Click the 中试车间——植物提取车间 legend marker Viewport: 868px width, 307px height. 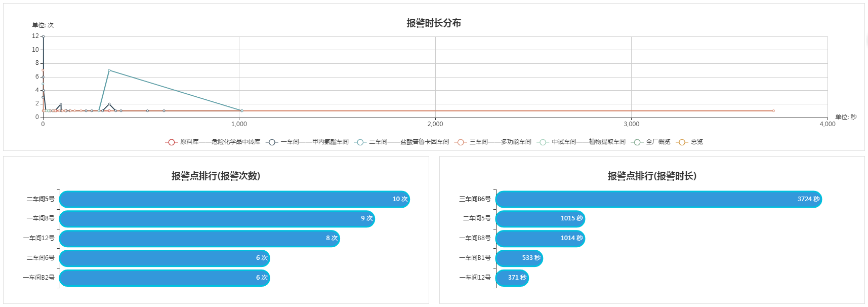543,142
